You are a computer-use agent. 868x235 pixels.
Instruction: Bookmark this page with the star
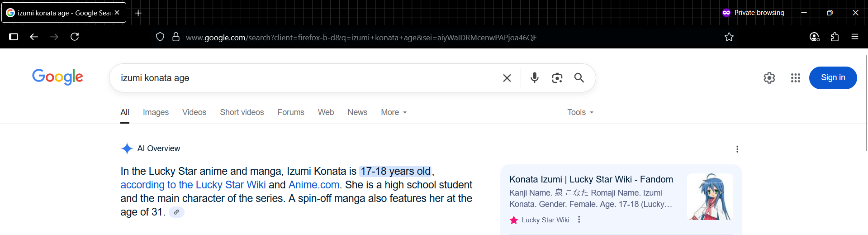[729, 37]
